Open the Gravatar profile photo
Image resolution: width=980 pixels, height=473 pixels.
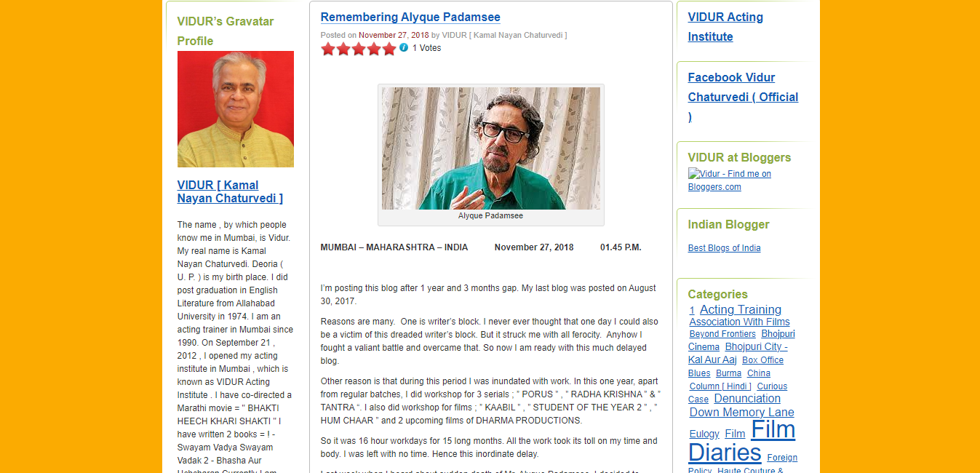tap(236, 109)
